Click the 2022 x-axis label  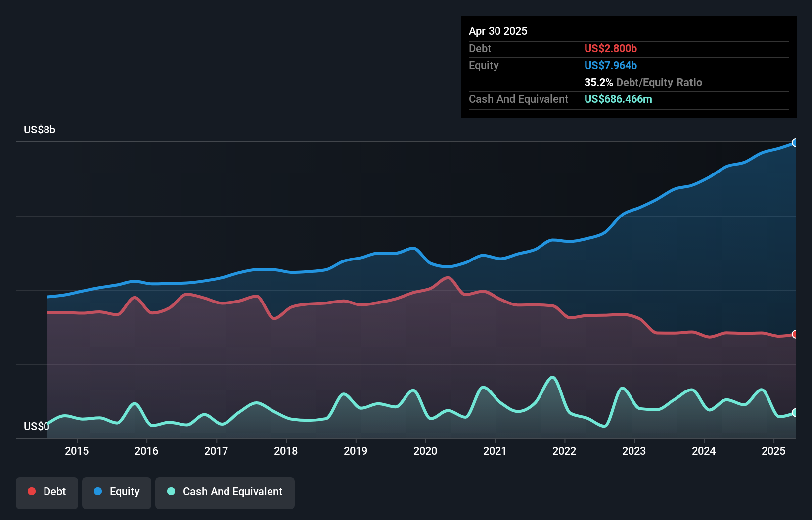coord(564,451)
